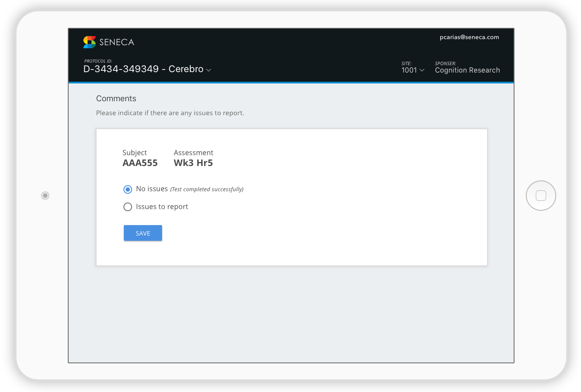Select the subject AAA555 label

[140, 163]
